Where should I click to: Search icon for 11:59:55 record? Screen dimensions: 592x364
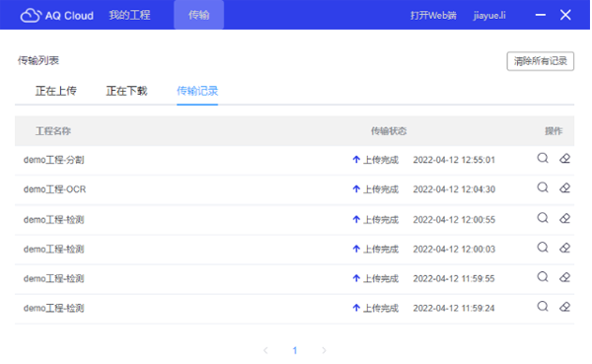pyautogui.click(x=543, y=277)
